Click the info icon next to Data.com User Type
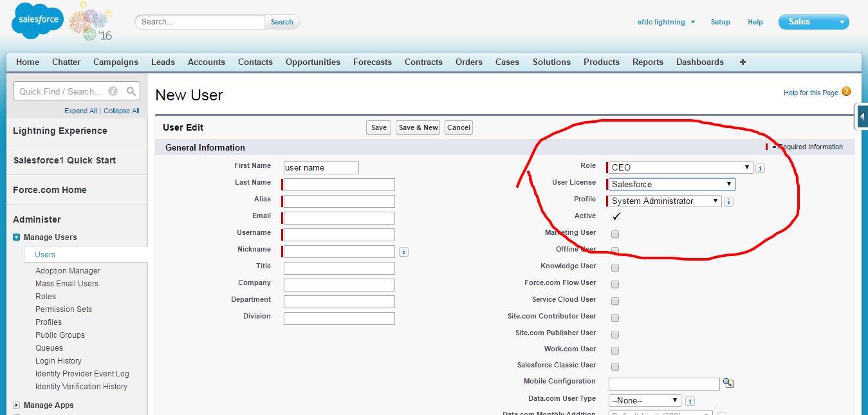Screen dimensions: 868x415 (690, 401)
